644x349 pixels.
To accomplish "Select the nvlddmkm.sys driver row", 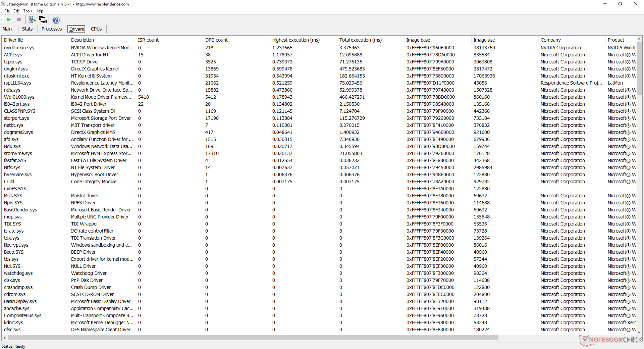I will click(x=19, y=48).
